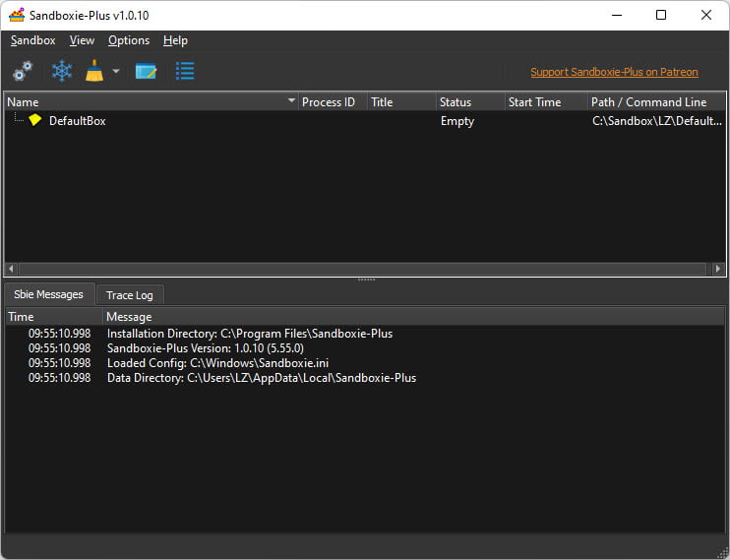This screenshot has width=730, height=560.
Task: Close the Sandboxie-Plus window
Action: tap(705, 15)
